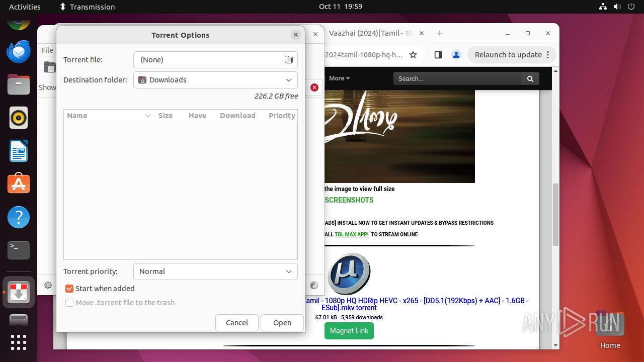
Task: Open the volume icon in top bar
Action: coord(617,7)
